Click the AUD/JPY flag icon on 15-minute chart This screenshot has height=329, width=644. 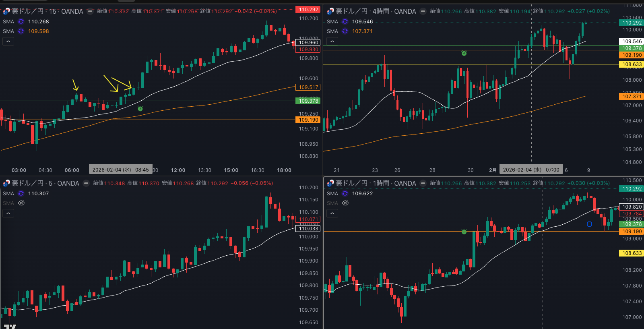pyautogui.click(x=6, y=11)
